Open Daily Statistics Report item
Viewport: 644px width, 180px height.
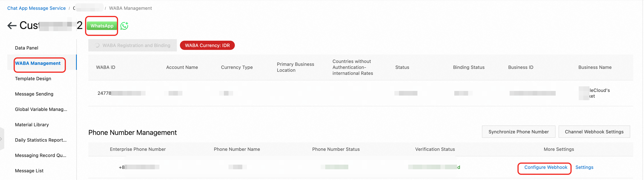[x=41, y=140]
